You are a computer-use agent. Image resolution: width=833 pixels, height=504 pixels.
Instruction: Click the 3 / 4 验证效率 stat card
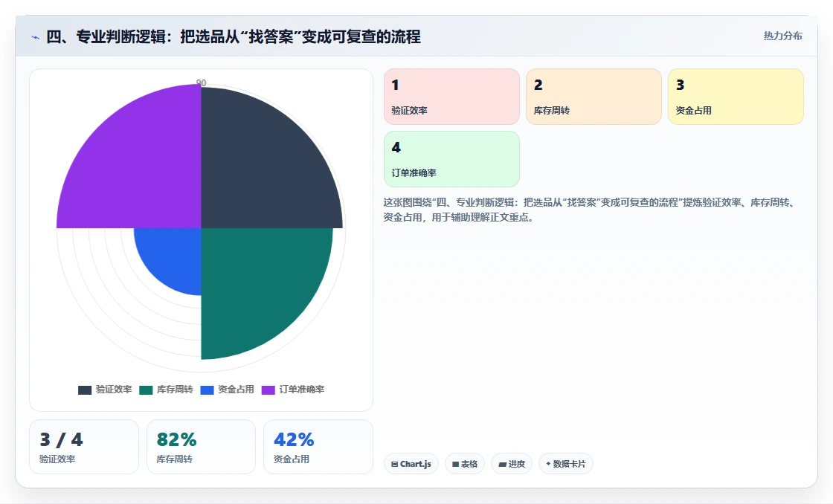point(84,447)
